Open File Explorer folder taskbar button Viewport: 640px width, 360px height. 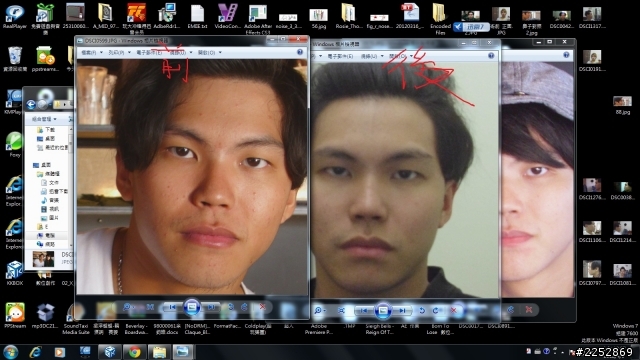click(159, 352)
